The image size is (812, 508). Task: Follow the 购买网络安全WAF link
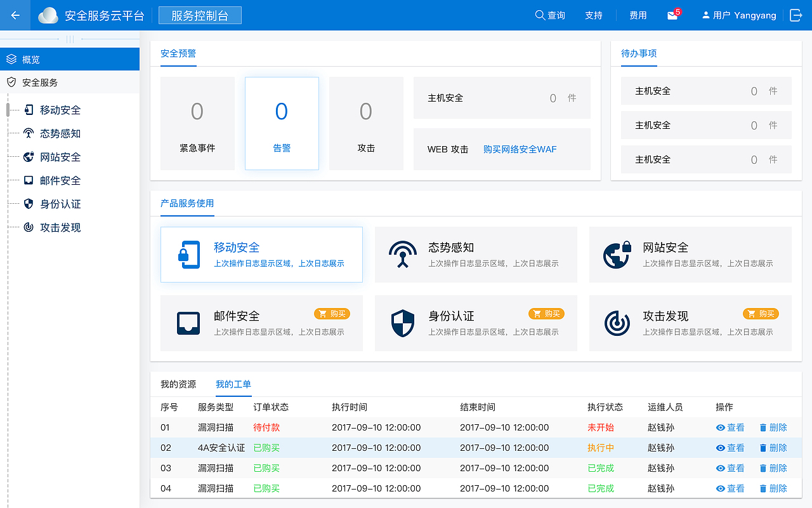pos(520,149)
